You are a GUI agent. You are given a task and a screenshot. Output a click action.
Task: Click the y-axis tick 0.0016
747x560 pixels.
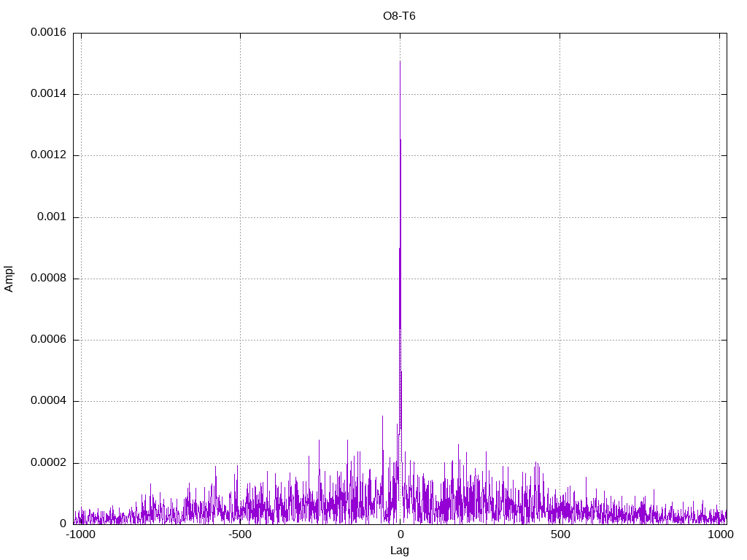(x=49, y=32)
